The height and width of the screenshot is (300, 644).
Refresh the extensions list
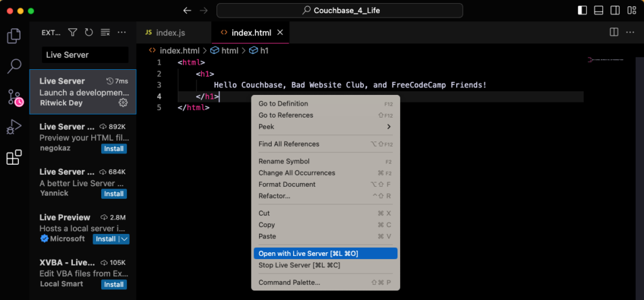(x=89, y=33)
